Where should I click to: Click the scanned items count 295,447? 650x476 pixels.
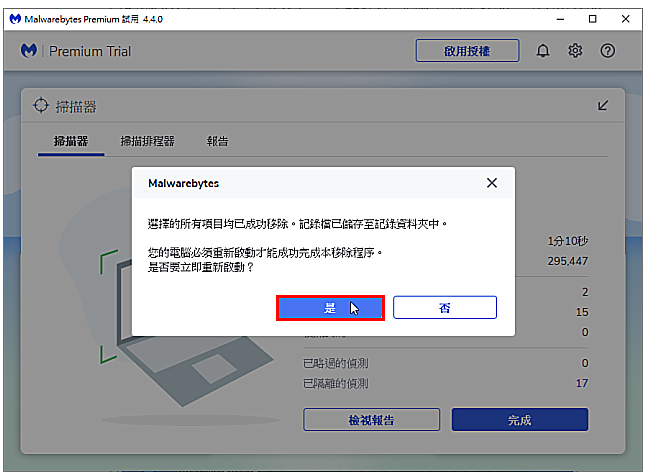pyautogui.click(x=568, y=261)
